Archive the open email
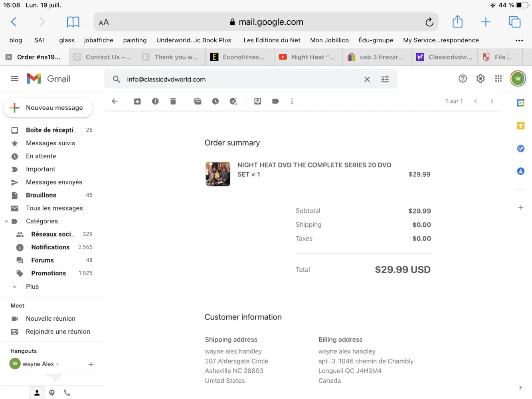This screenshot has height=399, width=532. (137, 101)
